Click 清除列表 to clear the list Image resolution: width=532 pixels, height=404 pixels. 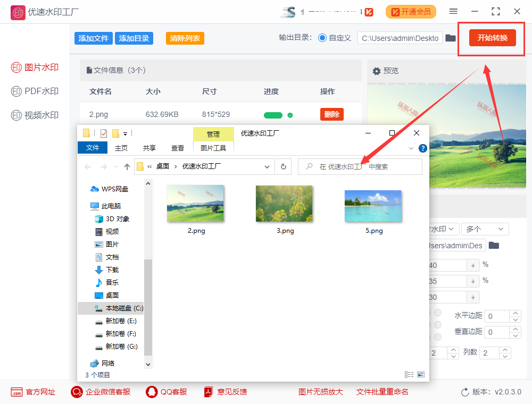pyautogui.click(x=185, y=38)
